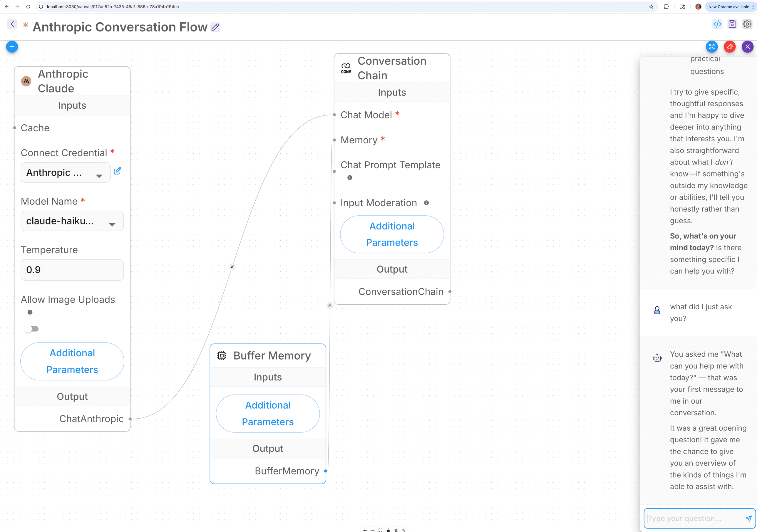757x532 pixels.
Task: Go back in browser history
Action: click(6, 6)
